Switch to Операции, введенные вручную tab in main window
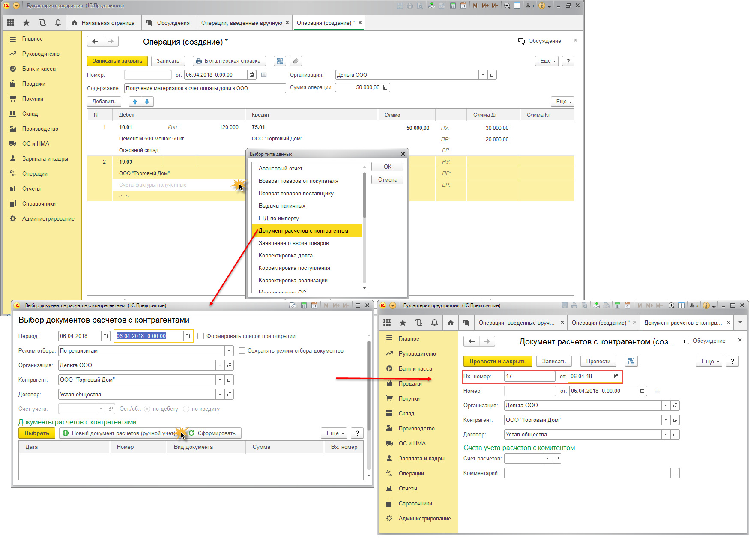This screenshot has width=756, height=538. click(x=245, y=23)
